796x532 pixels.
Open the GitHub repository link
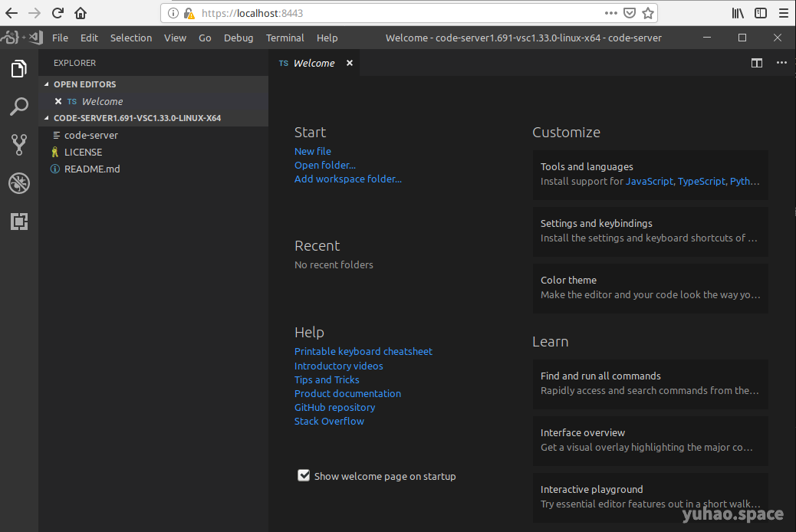[x=334, y=407]
